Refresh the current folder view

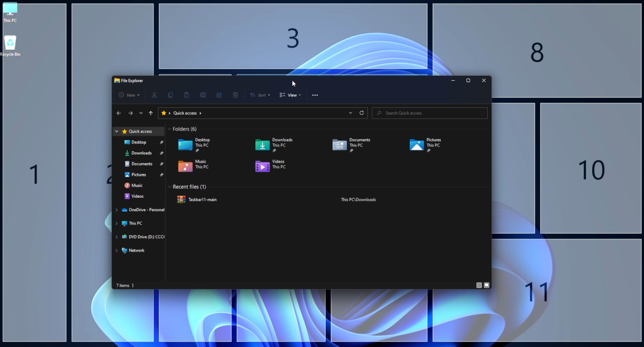coord(361,113)
